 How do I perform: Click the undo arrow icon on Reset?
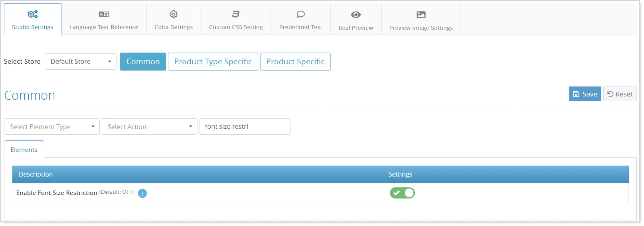(610, 94)
